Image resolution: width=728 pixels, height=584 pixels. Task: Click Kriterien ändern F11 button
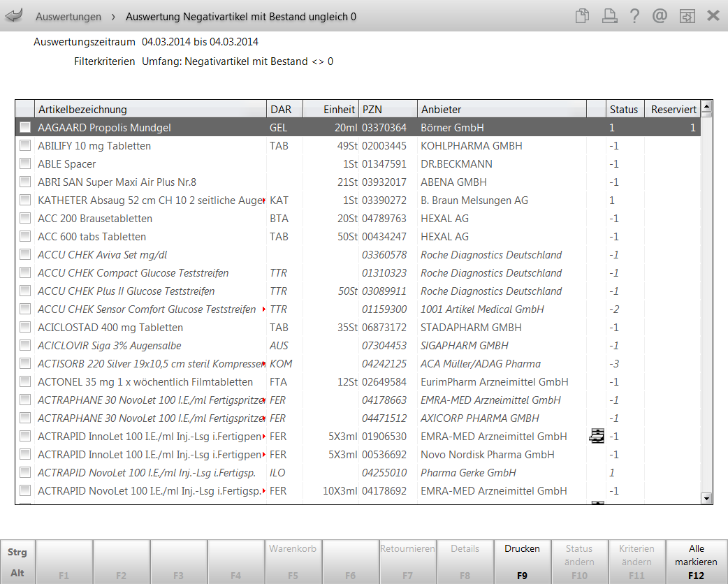pos(636,562)
